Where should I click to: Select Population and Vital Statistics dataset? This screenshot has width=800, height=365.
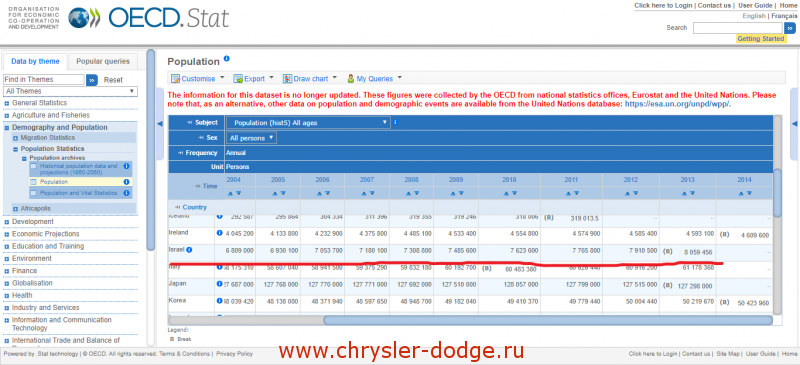(79, 193)
